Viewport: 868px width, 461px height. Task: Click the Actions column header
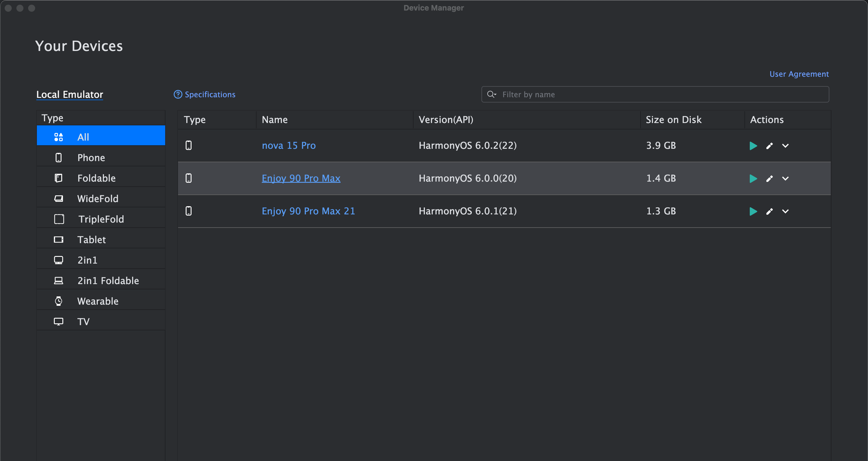click(x=787, y=119)
